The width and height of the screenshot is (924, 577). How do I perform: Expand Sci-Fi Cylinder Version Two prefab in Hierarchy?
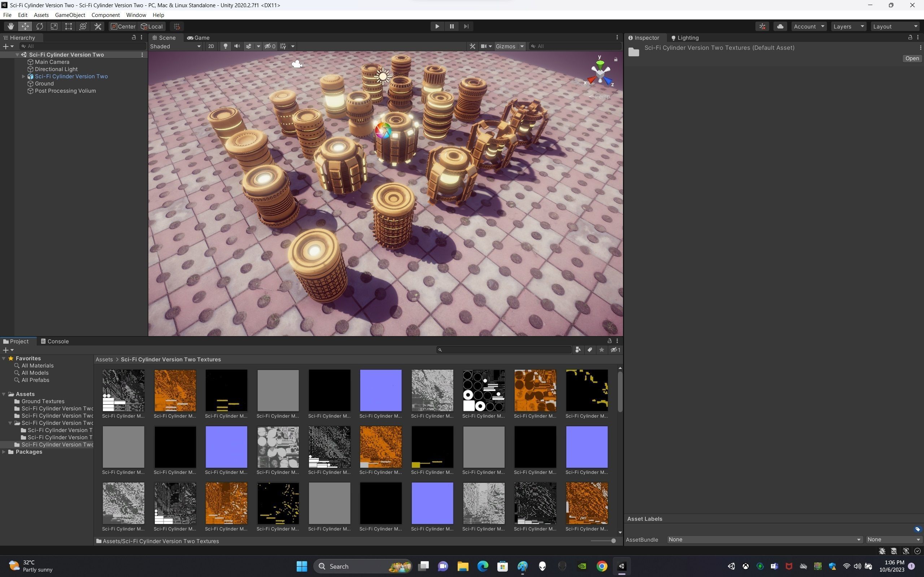[x=23, y=76]
